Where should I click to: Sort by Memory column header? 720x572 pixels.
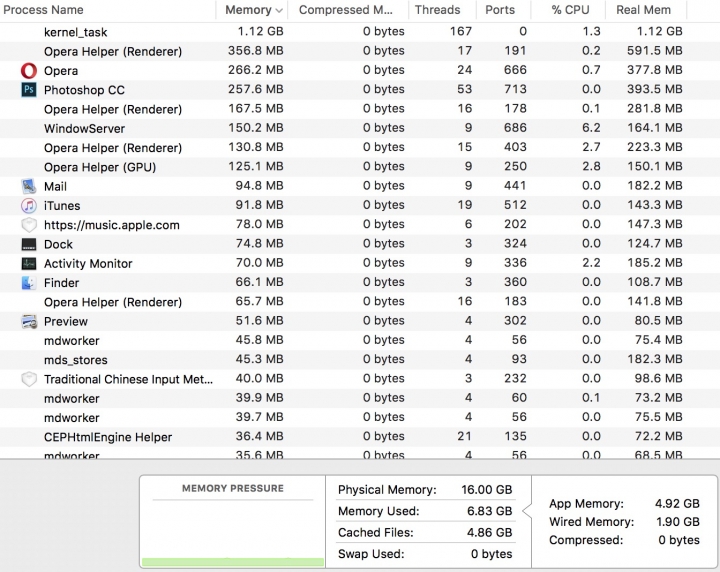coord(248,10)
